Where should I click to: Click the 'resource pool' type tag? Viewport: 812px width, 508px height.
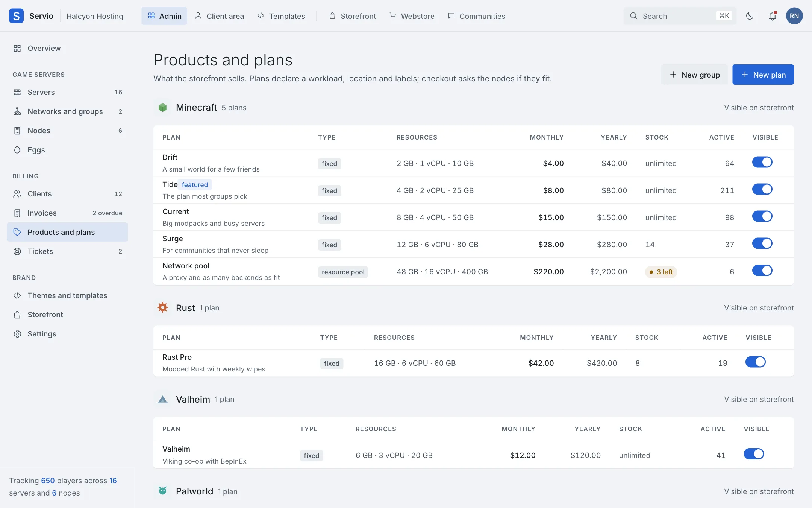pyautogui.click(x=343, y=272)
